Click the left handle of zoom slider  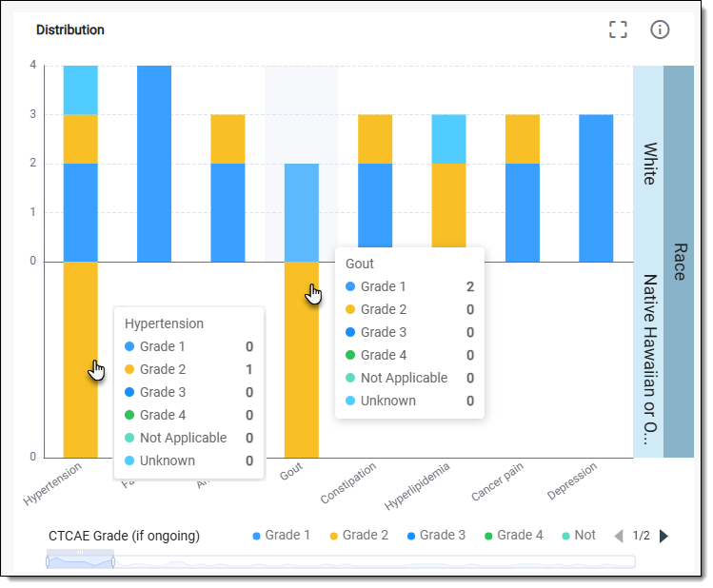[x=48, y=562]
